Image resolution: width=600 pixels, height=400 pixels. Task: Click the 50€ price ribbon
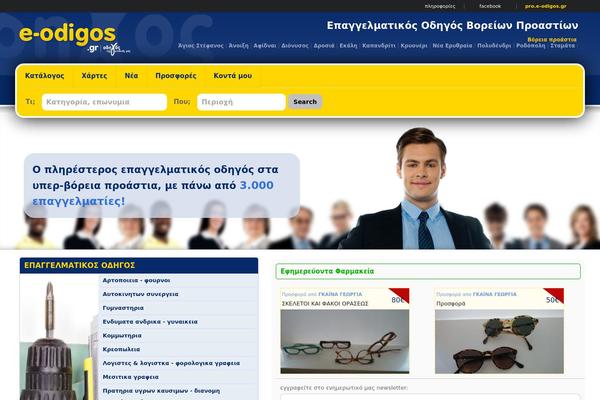pyautogui.click(x=554, y=296)
